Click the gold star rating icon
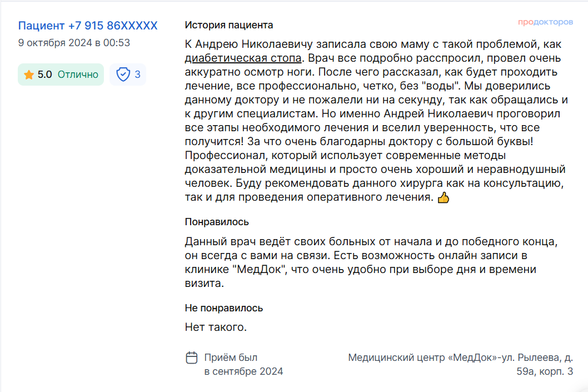588x392 pixels. coord(29,75)
